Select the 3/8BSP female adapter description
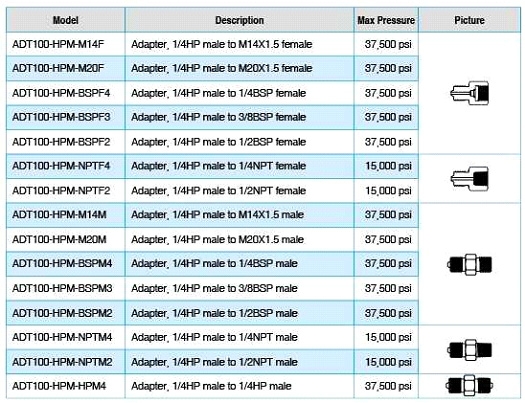Image resolution: width=525 pixels, height=403 pixels. (219, 117)
